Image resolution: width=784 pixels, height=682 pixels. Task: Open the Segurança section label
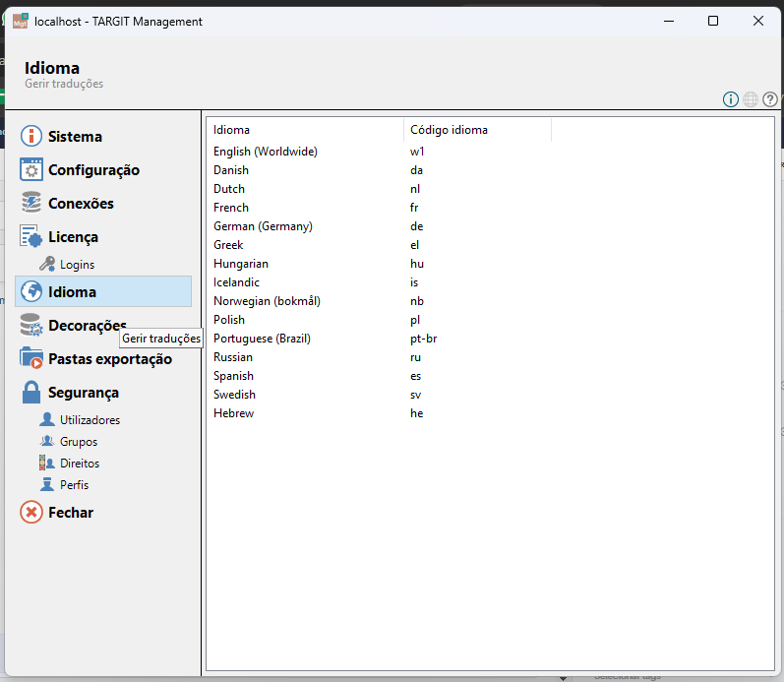click(84, 393)
